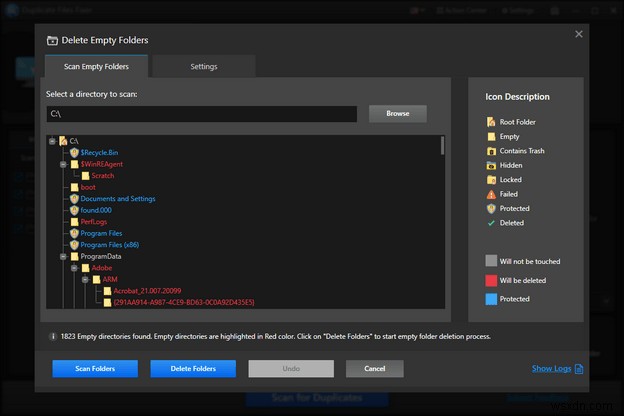Switch to the Scan Empty Folders tab
This screenshot has height=416, width=624.
[x=96, y=66]
